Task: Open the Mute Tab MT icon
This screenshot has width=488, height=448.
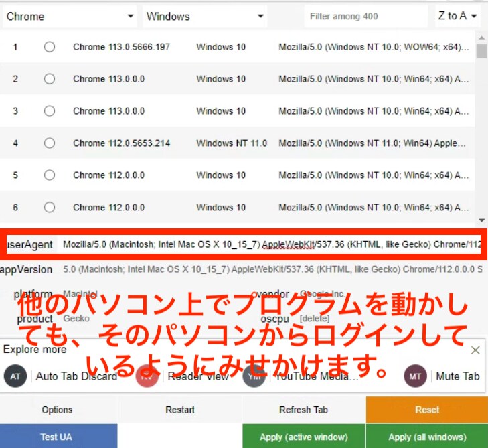Action: pos(415,376)
